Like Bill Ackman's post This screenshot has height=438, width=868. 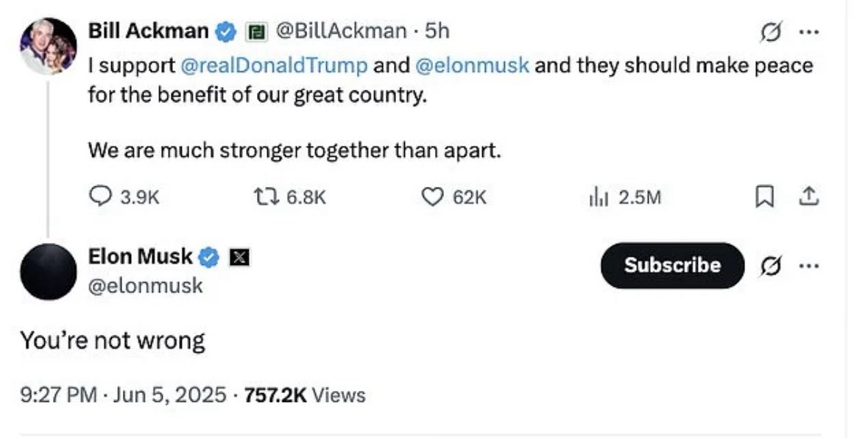431,197
